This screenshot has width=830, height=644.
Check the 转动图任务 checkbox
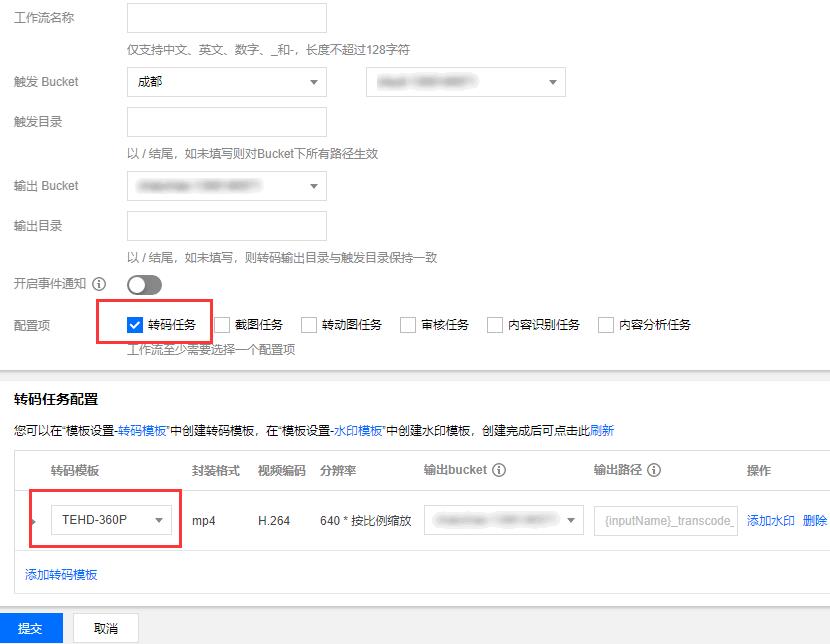pyautogui.click(x=309, y=324)
